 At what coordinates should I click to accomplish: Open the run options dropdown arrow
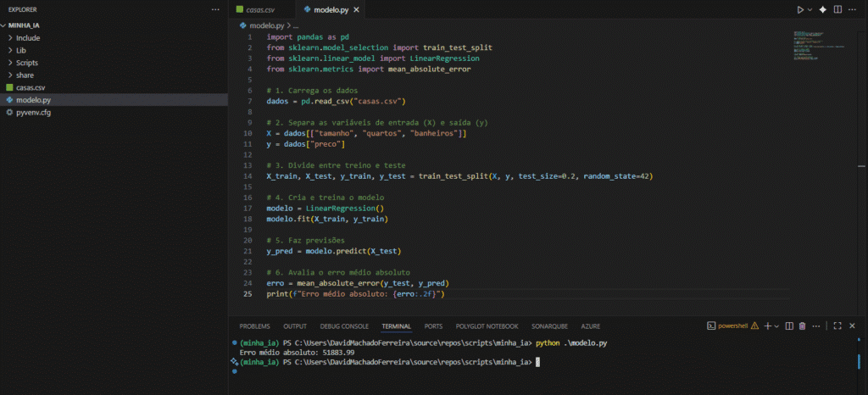coord(810,9)
